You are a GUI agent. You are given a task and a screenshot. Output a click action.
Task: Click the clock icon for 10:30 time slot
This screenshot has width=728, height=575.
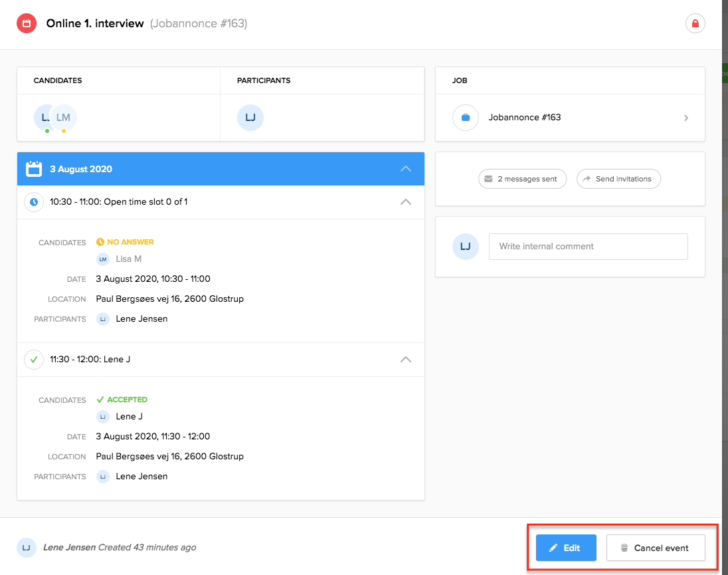(x=34, y=201)
